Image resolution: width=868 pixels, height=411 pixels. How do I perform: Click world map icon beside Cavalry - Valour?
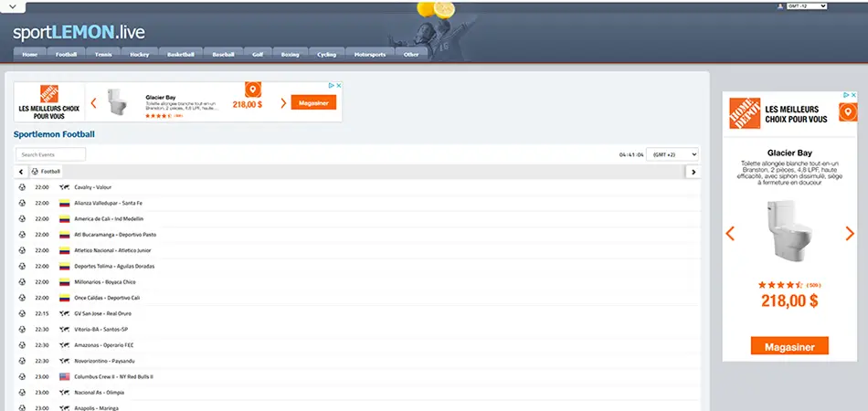coord(64,187)
